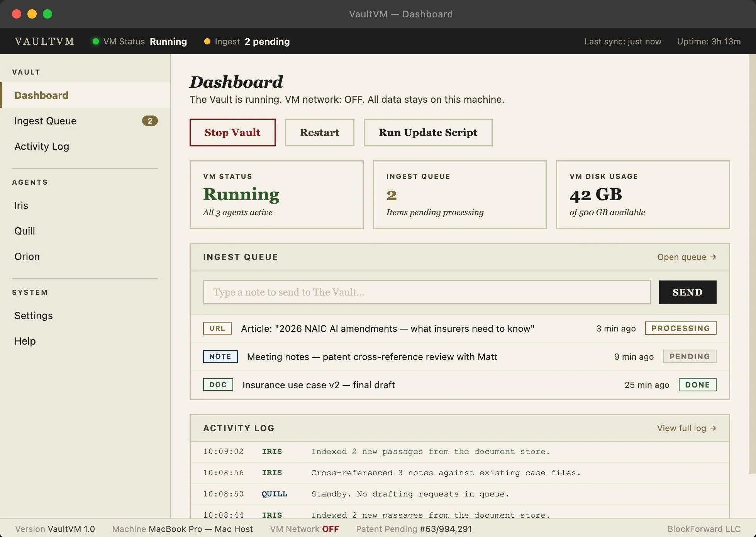The height and width of the screenshot is (537, 756).
Task: Click the macOS yellow minimize window button
Action: [32, 14]
